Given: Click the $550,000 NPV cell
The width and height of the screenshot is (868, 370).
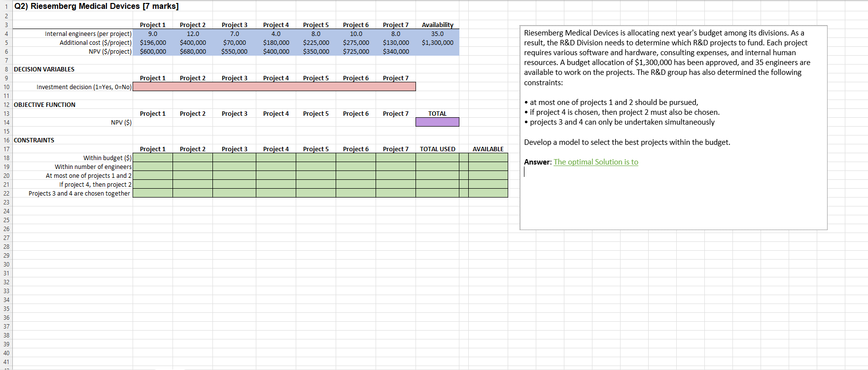Looking at the screenshot, I should [x=235, y=52].
